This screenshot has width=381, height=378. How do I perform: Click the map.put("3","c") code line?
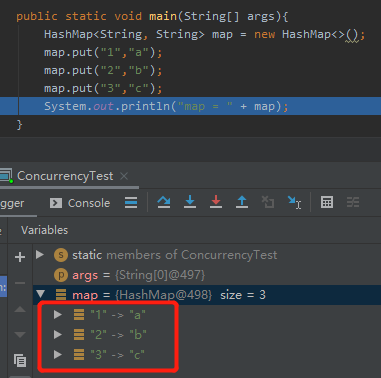coord(103,88)
